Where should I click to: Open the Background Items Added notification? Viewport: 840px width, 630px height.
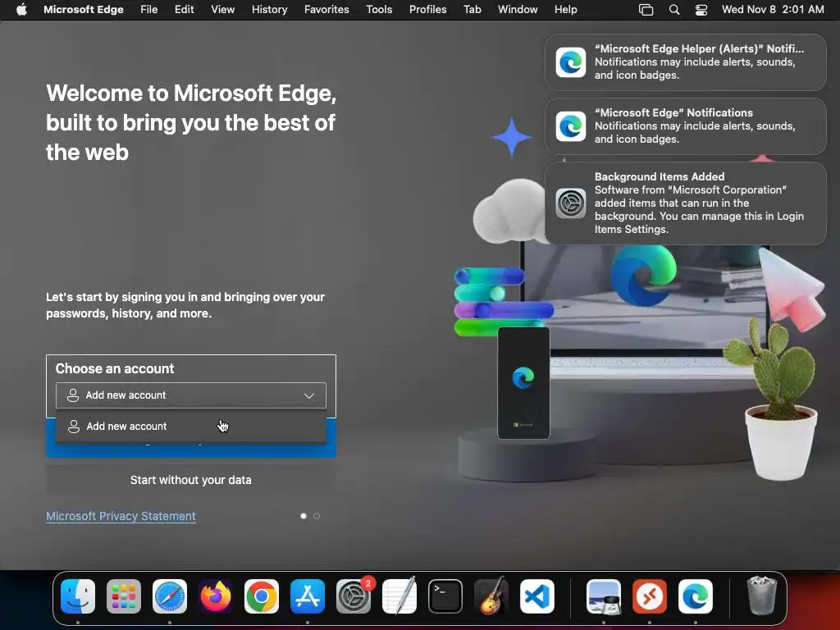tap(685, 203)
